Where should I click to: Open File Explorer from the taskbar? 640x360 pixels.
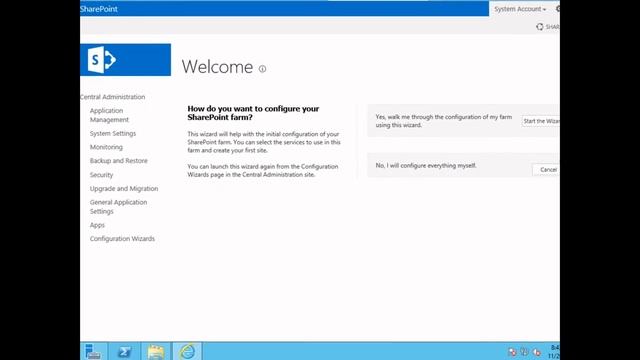(156, 351)
